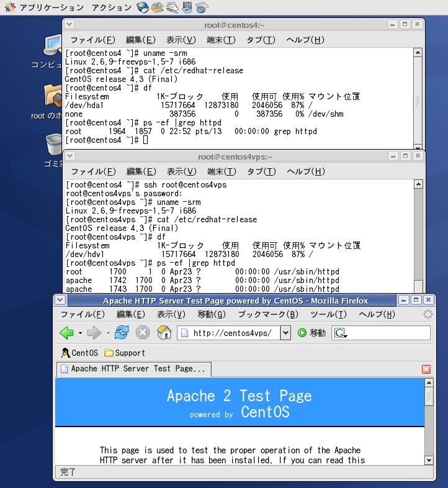This screenshot has width=448, height=488.
Task: Launch the email client icon in panel
Action: [158, 7]
